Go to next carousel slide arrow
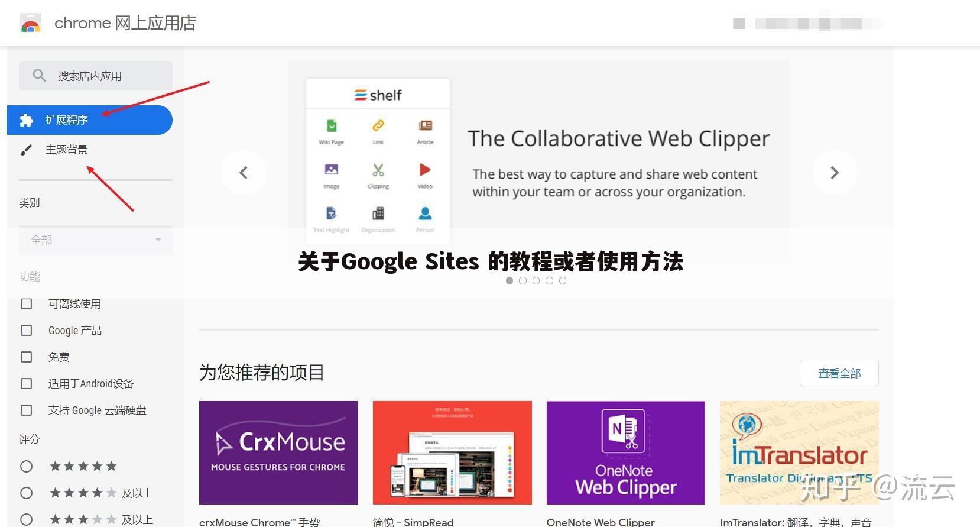 835,173
